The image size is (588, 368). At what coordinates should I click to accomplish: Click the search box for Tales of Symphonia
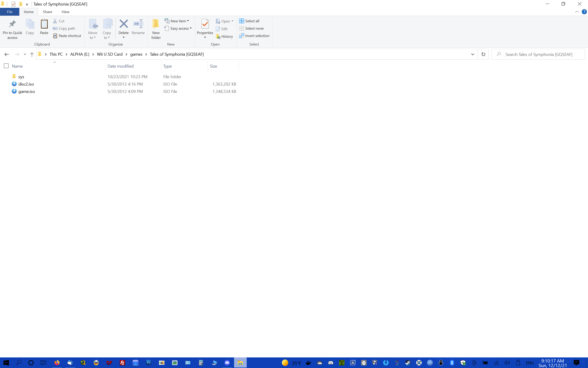(538, 54)
